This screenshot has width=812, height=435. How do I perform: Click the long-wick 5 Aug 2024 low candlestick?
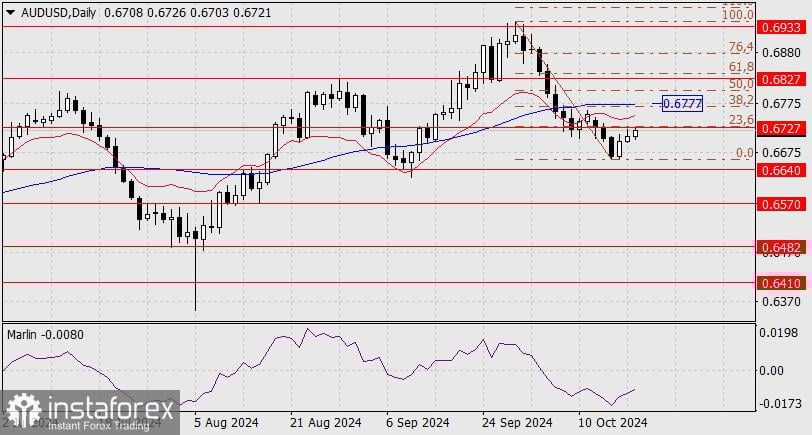(195, 270)
